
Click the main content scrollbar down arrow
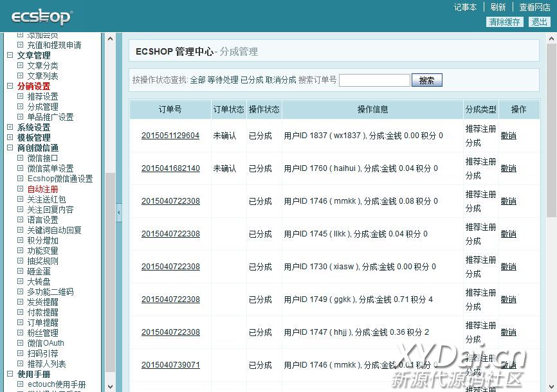(552, 386)
